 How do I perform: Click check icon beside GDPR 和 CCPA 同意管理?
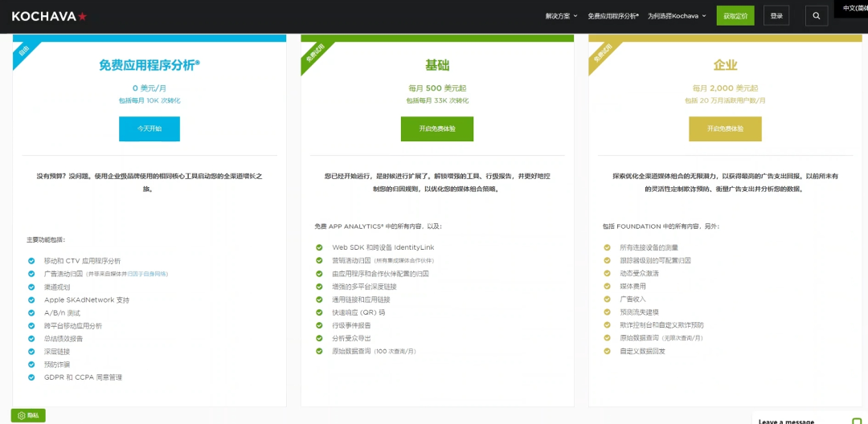[31, 377]
